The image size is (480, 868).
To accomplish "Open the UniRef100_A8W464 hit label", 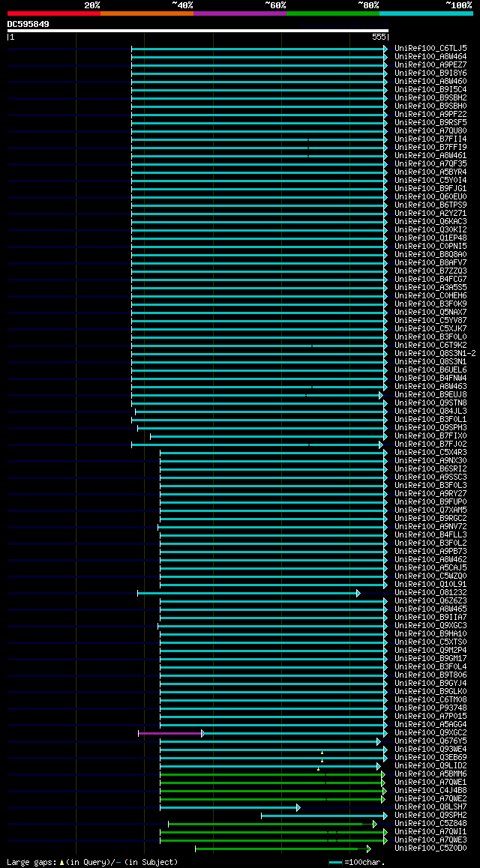I will pos(430,56).
